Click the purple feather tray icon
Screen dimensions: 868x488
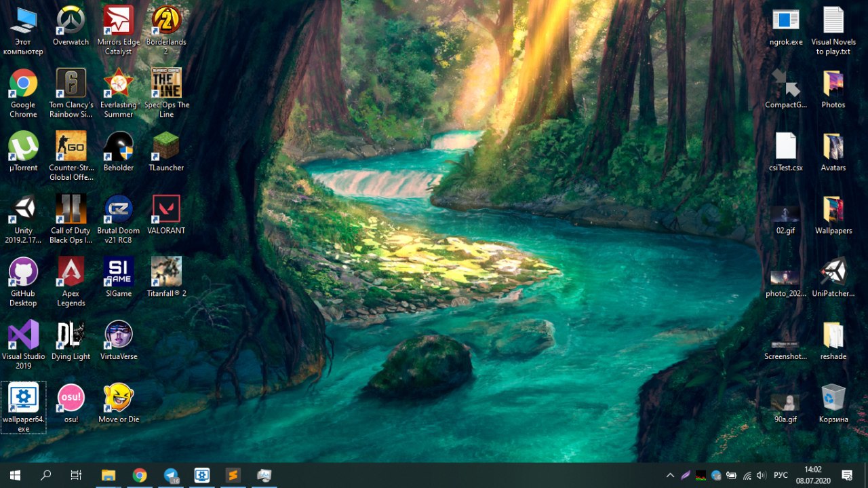686,475
